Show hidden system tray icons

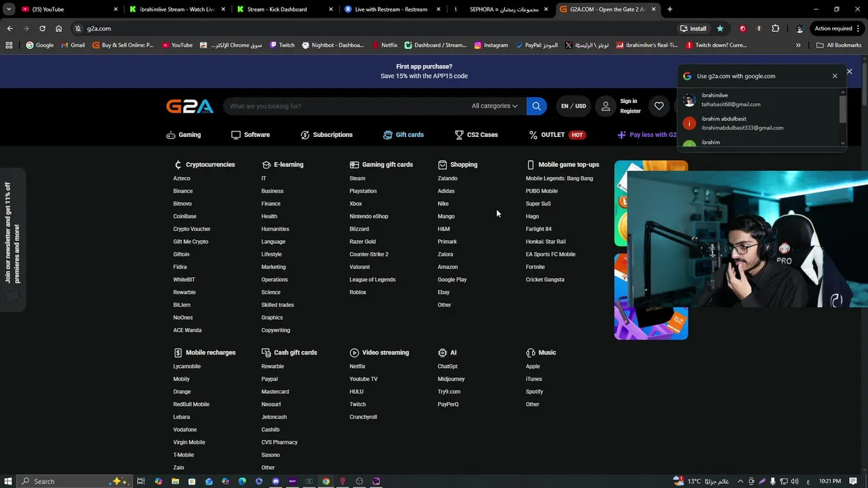point(741,481)
